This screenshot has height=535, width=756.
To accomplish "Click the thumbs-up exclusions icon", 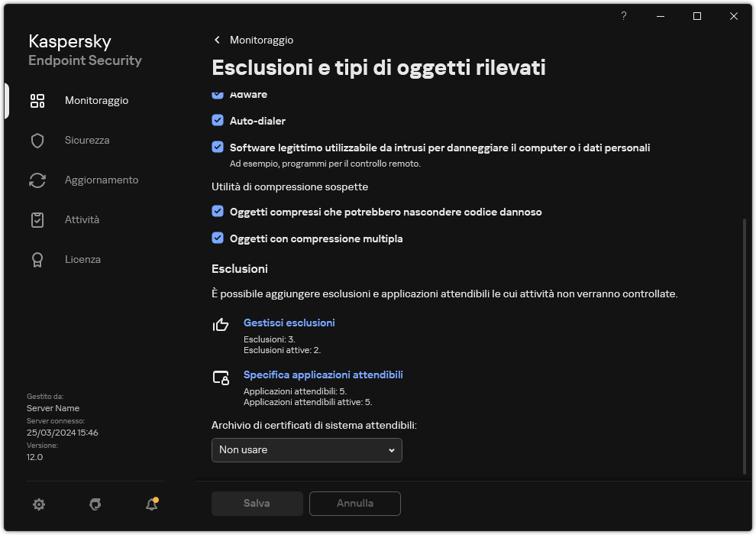I will [x=220, y=326].
